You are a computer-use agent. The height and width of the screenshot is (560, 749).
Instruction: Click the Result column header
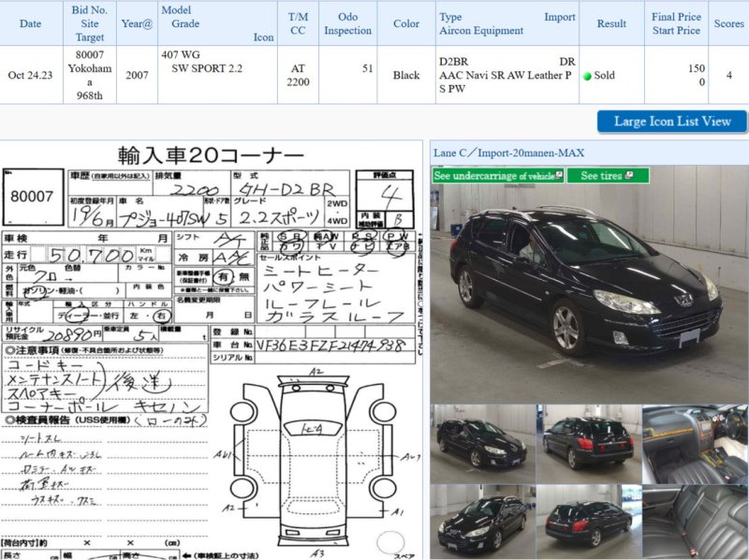click(611, 23)
